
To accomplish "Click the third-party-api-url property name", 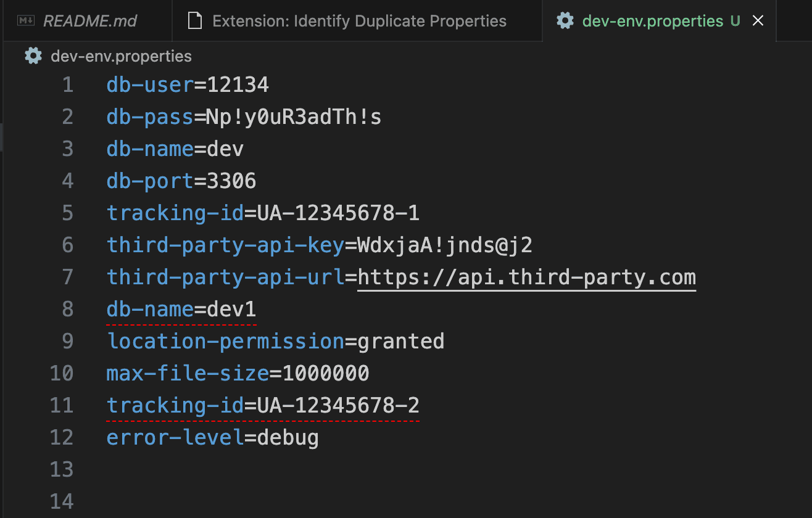I will [x=225, y=277].
